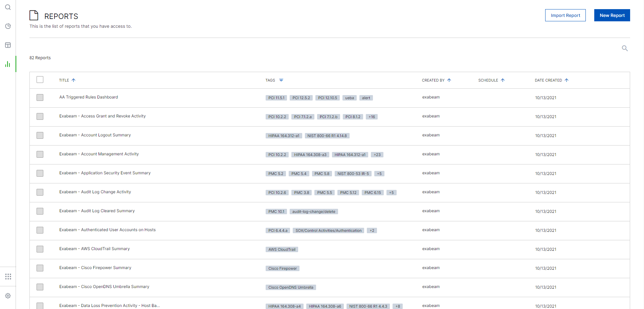Open Exabeam - Access Grant and Revoke Activity

click(103, 116)
